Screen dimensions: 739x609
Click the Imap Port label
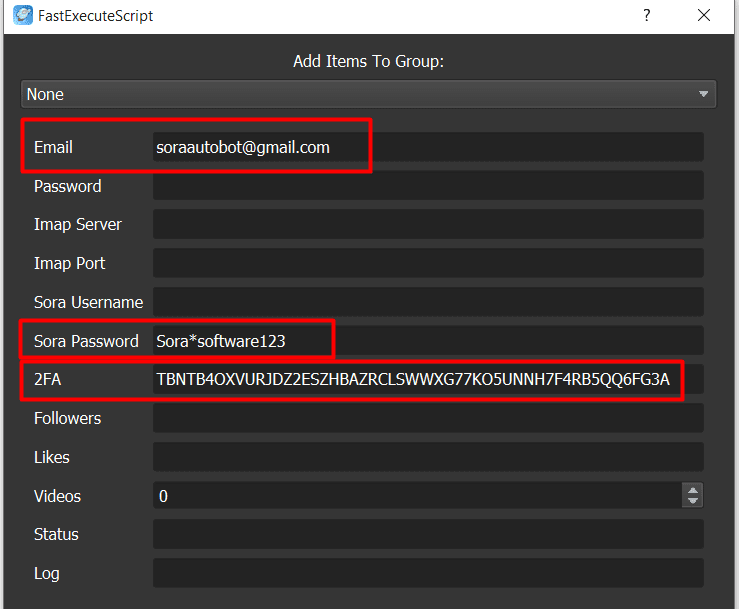click(x=70, y=263)
